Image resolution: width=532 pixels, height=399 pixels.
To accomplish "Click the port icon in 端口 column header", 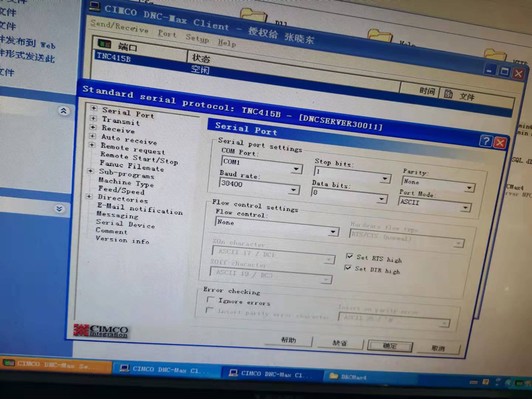I will click(x=105, y=44).
